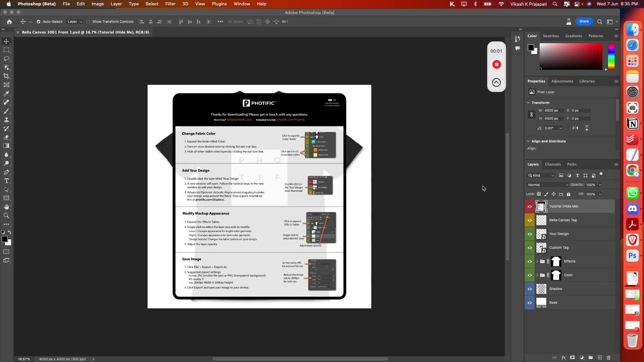This screenshot has height=362, width=644.
Task: Open the Filter menu
Action: 170,4
